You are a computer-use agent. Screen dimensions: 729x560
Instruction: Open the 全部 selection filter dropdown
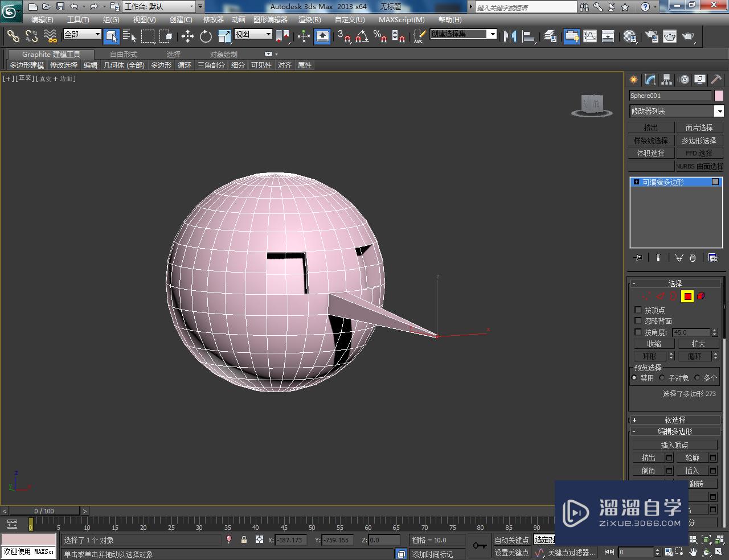82,34
